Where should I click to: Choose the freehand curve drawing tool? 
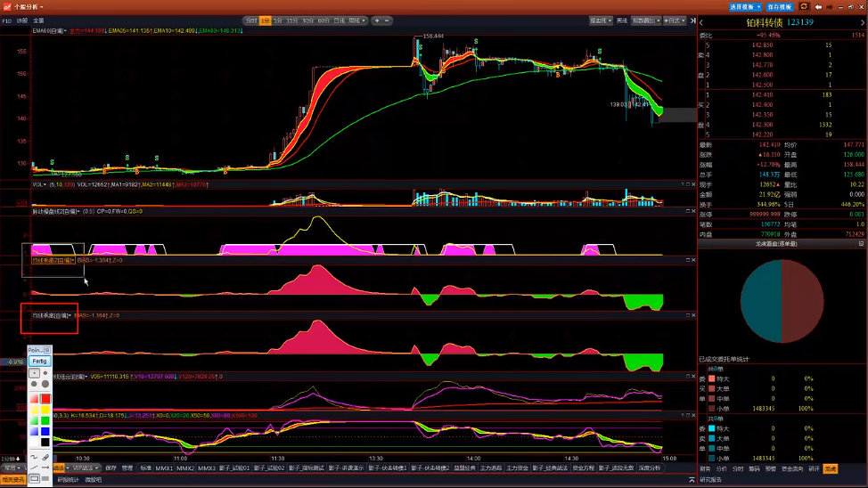click(x=34, y=457)
